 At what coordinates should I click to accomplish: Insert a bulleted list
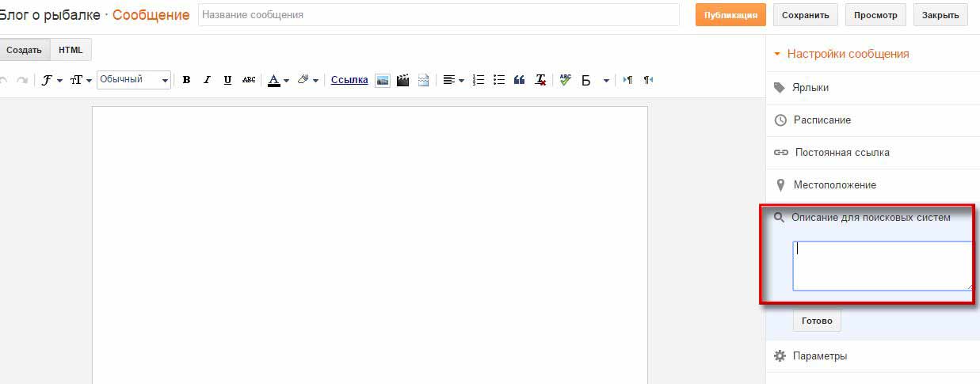[499, 80]
